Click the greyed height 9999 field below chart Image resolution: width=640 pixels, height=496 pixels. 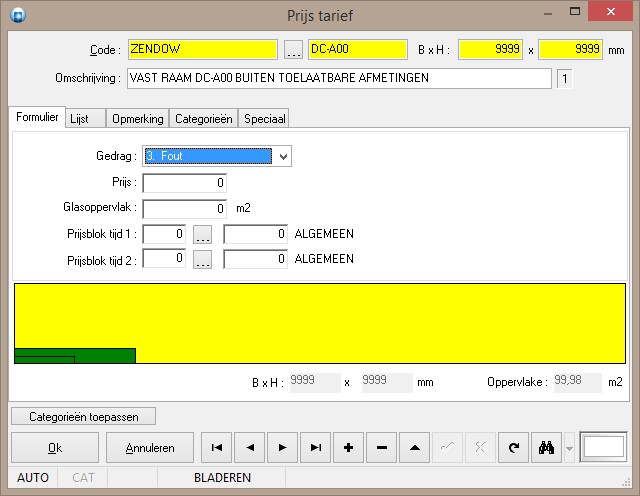387,383
